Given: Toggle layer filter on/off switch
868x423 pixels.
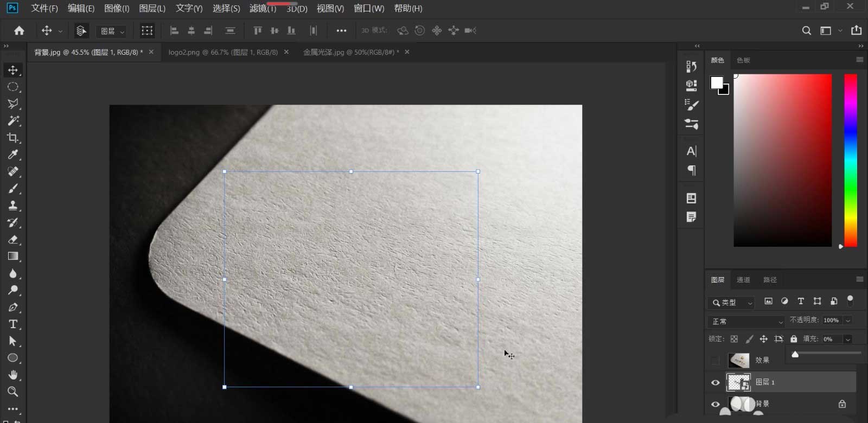Looking at the screenshot, I should (850, 300).
